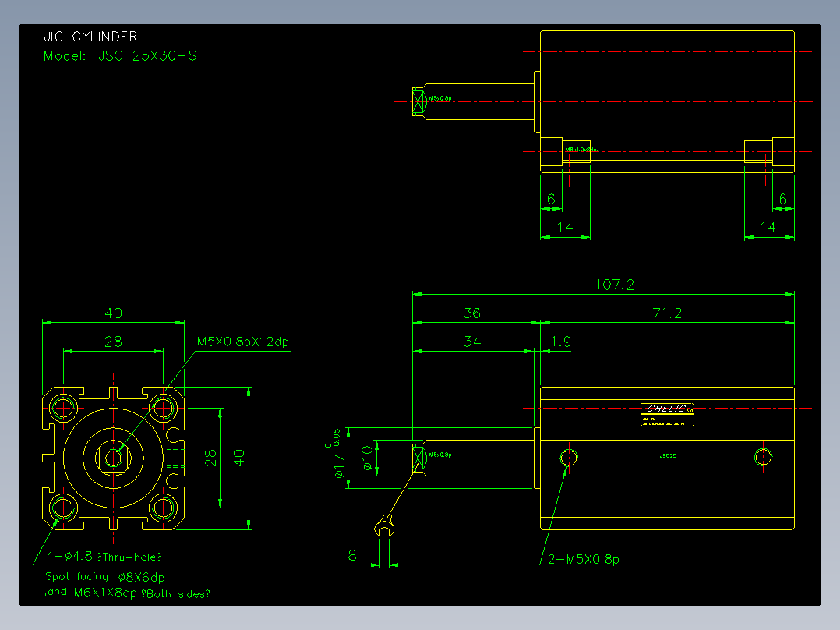Click the ø10 rod diameter dimension
Viewport: 840px width, 630px height.
[x=368, y=458]
